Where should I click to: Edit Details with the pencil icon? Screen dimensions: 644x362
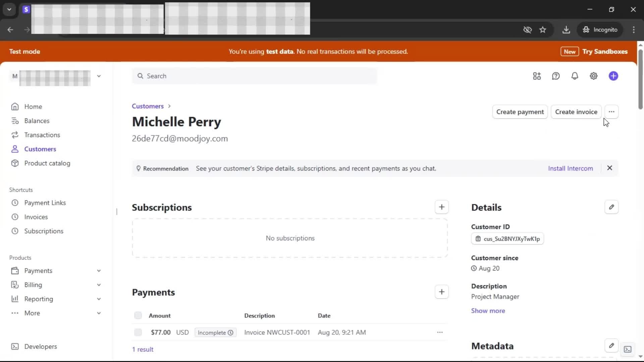tap(611, 207)
